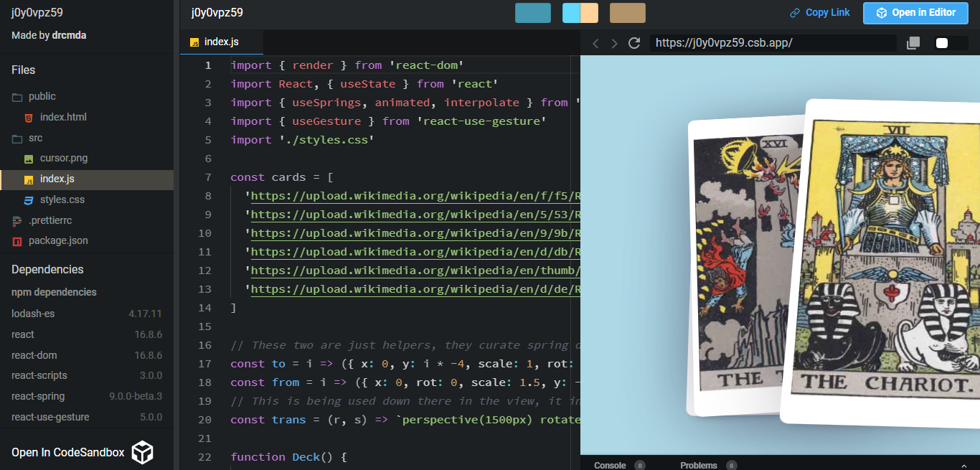Open preview in new window icon
980x470 pixels.
[913, 43]
